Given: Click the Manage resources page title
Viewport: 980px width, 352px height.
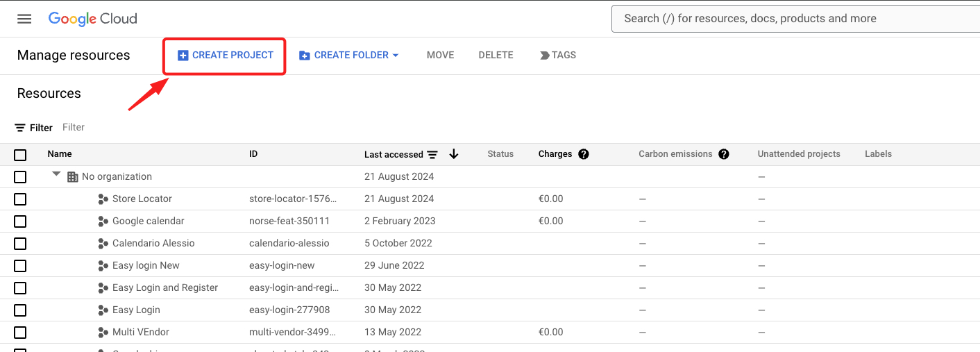Looking at the screenshot, I should click(74, 56).
